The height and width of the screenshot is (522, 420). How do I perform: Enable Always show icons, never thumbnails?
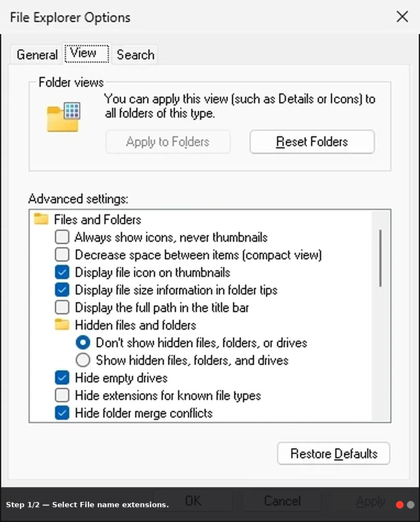click(62, 237)
